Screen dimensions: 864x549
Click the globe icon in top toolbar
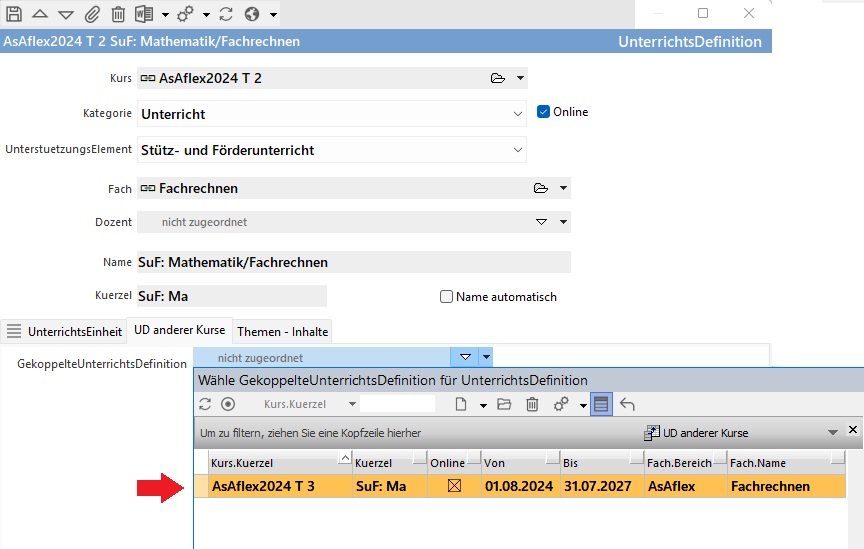[252, 14]
